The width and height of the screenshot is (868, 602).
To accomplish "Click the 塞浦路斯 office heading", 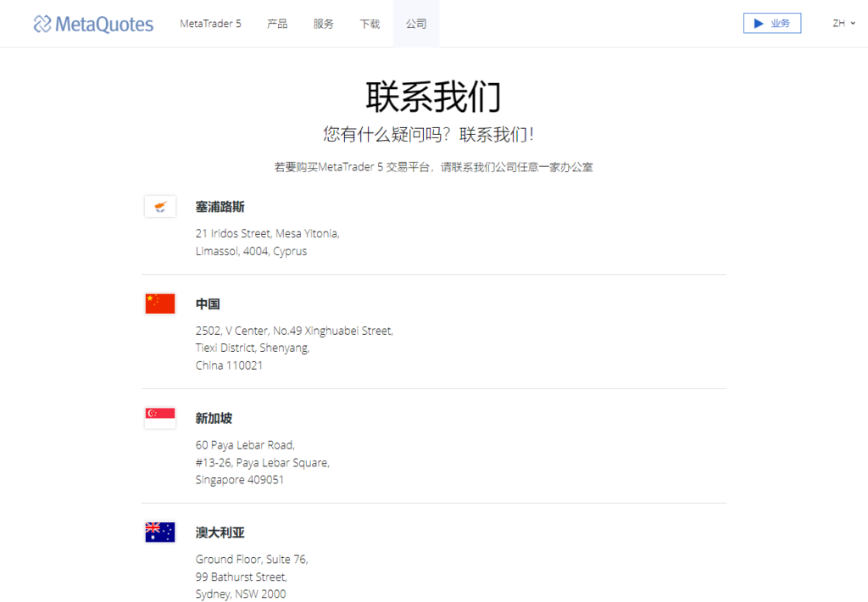I will (220, 207).
